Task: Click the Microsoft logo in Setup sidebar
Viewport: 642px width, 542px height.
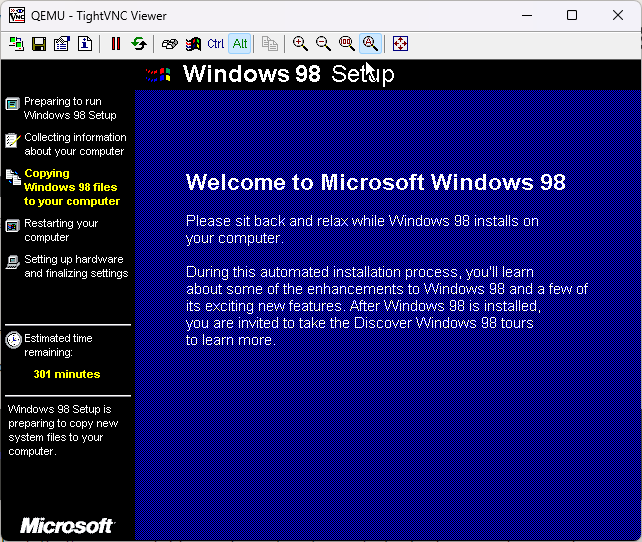Action: 67,525
